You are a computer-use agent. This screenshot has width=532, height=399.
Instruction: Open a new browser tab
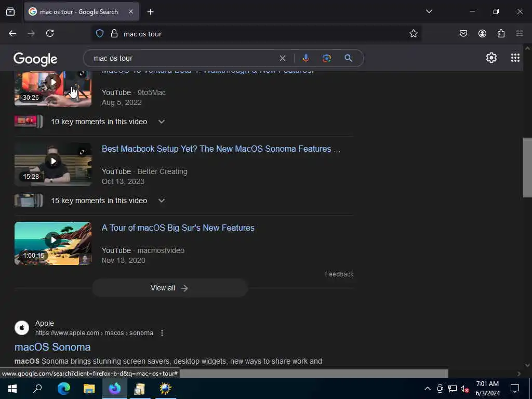point(150,12)
